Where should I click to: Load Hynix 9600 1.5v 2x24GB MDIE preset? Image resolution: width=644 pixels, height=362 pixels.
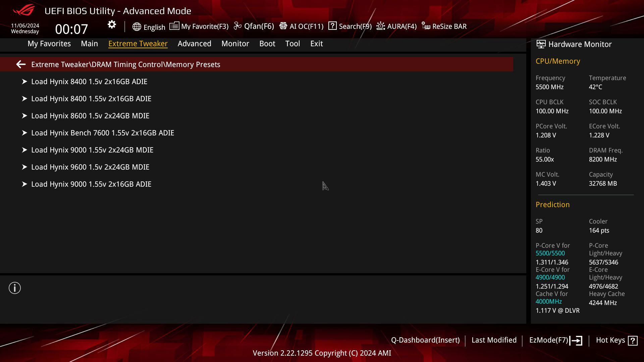coord(90,167)
